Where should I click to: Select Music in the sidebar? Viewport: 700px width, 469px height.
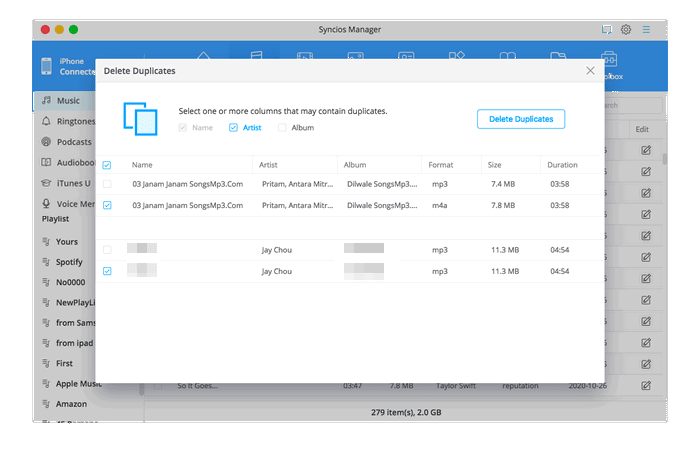pyautogui.click(x=65, y=100)
